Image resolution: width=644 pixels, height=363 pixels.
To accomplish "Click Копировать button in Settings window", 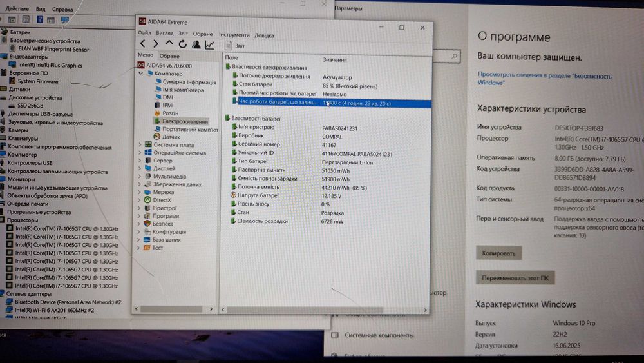I will click(498, 253).
